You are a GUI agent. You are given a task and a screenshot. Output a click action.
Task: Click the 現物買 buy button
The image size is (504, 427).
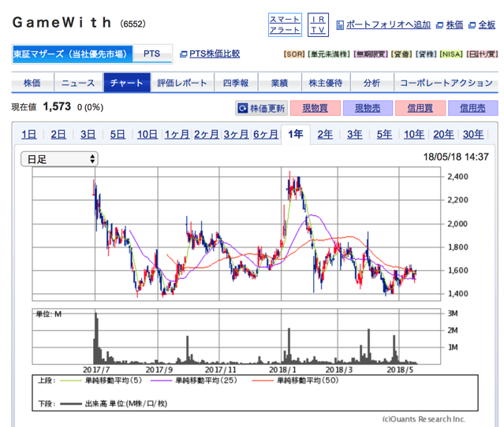(x=315, y=108)
